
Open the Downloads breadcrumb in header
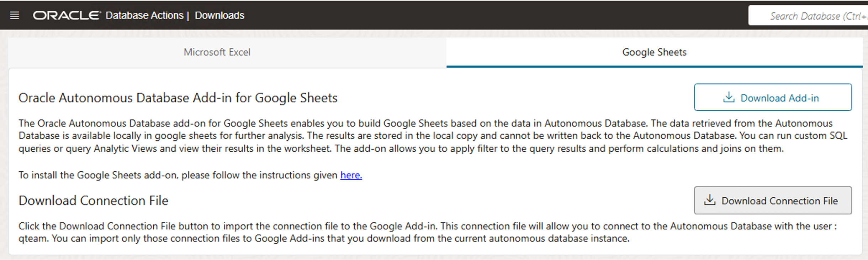click(219, 15)
